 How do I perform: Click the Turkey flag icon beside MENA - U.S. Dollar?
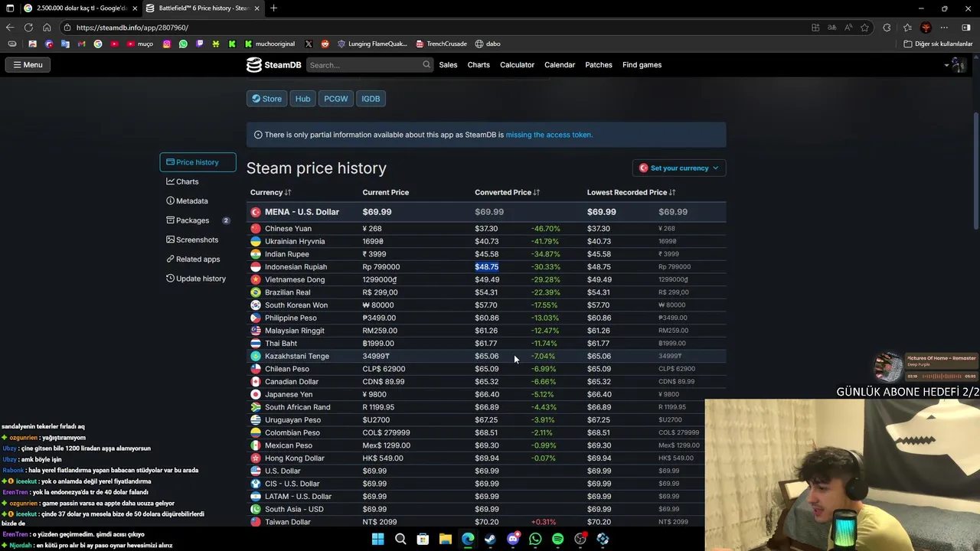(256, 212)
